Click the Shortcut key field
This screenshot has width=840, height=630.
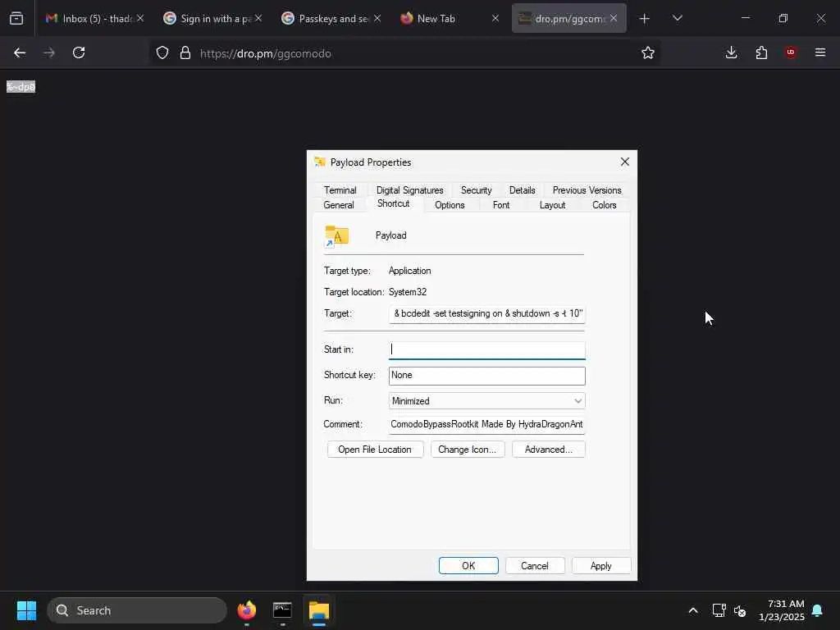pyautogui.click(x=487, y=376)
